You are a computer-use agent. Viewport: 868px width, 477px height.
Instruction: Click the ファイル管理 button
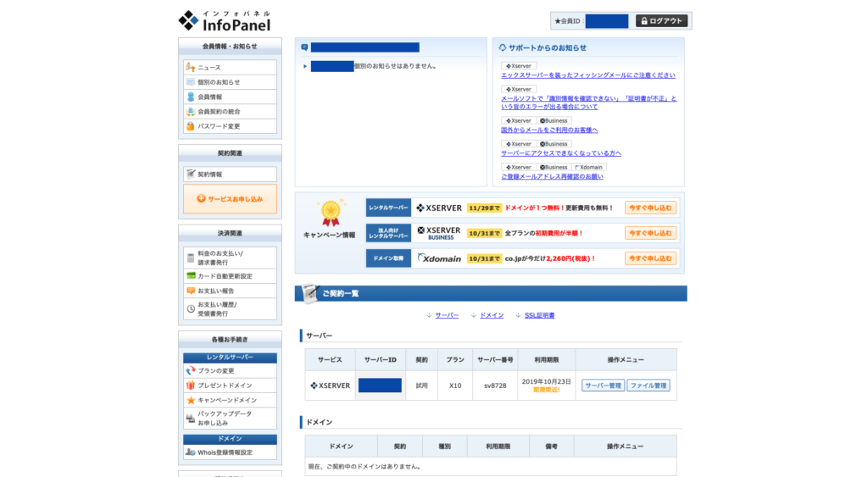pos(648,385)
